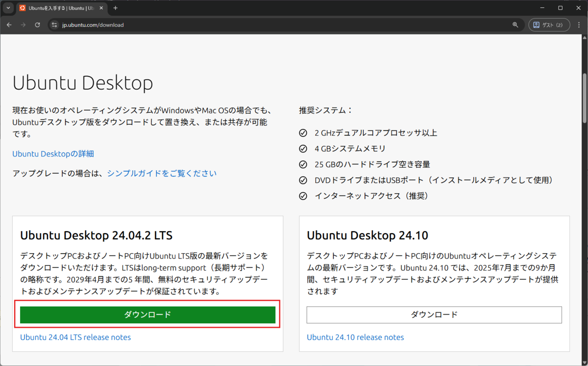Click the 4 GBシステムメモリ requirement text
Screen dimensions: 588x366
coord(350,149)
